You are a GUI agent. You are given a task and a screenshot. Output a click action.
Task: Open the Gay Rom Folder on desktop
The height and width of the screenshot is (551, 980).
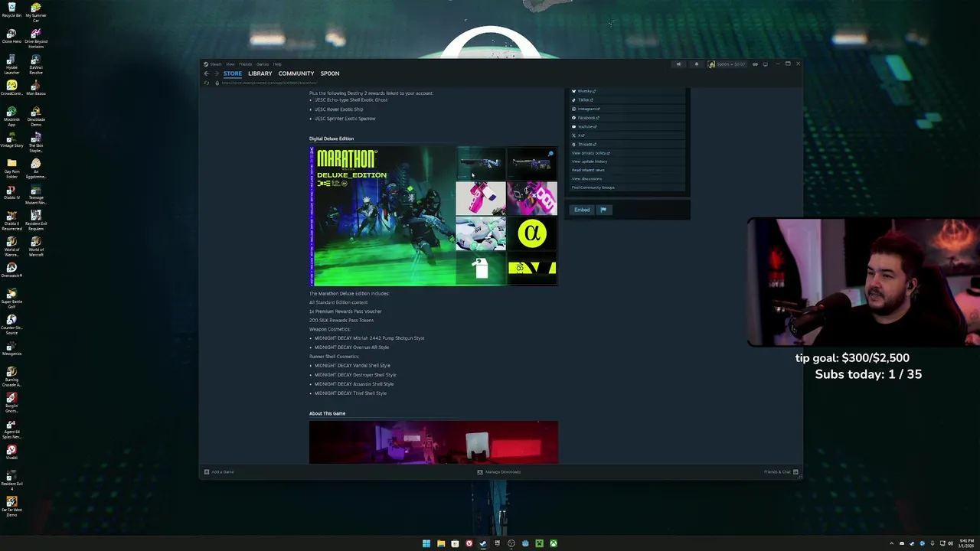pos(11,167)
